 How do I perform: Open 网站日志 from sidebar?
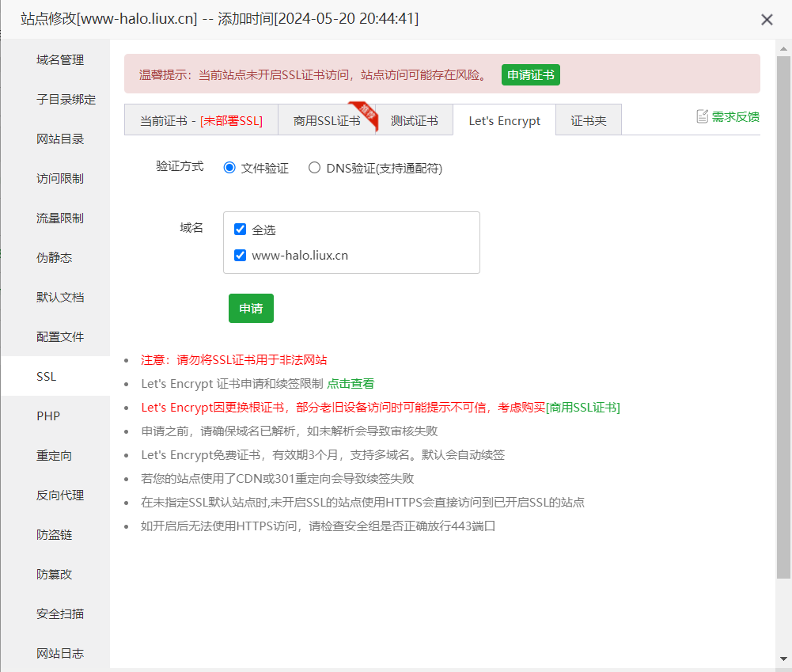(x=60, y=654)
